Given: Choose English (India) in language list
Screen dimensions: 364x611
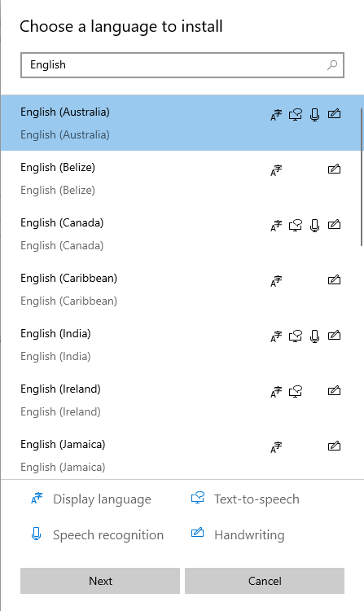Looking at the screenshot, I should pos(182,345).
